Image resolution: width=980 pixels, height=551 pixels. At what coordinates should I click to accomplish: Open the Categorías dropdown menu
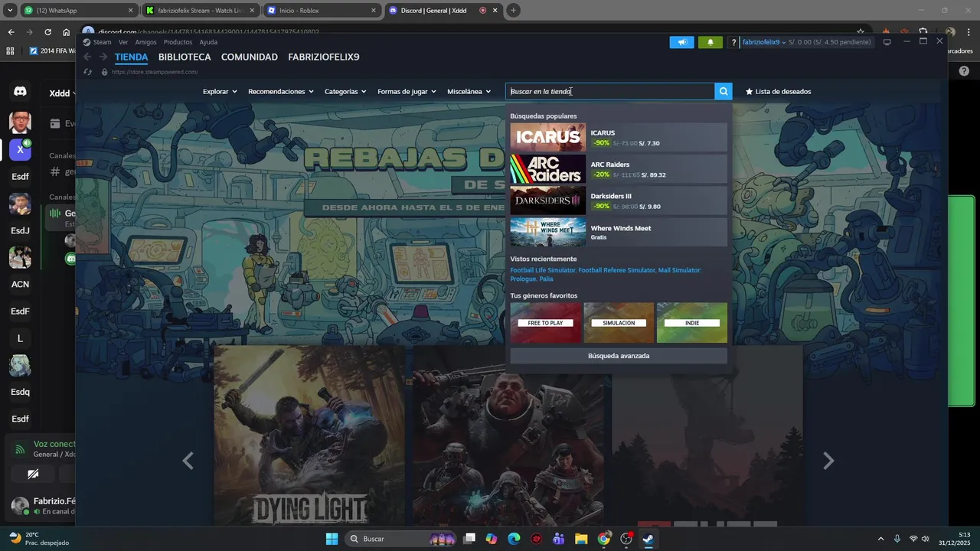click(345, 91)
